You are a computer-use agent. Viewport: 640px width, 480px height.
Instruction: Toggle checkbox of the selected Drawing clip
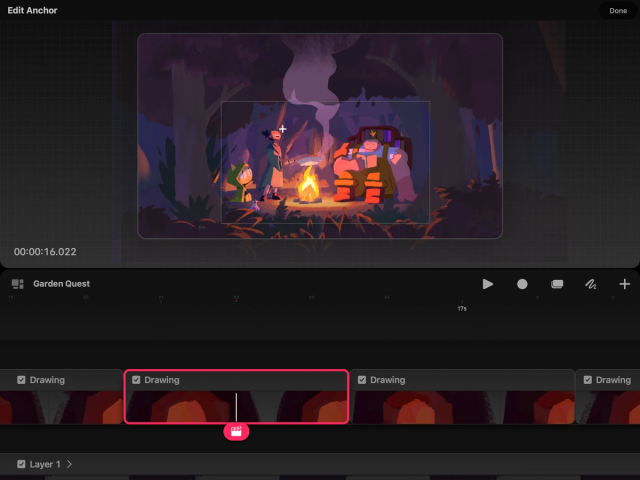[x=136, y=380]
